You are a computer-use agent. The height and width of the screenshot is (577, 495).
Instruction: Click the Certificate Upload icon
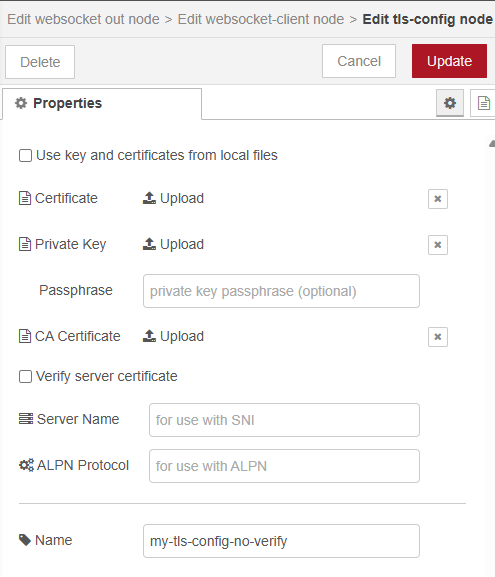pyautogui.click(x=149, y=198)
